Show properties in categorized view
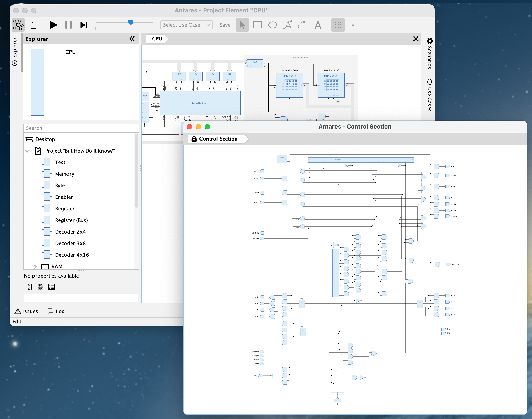 tap(41, 286)
